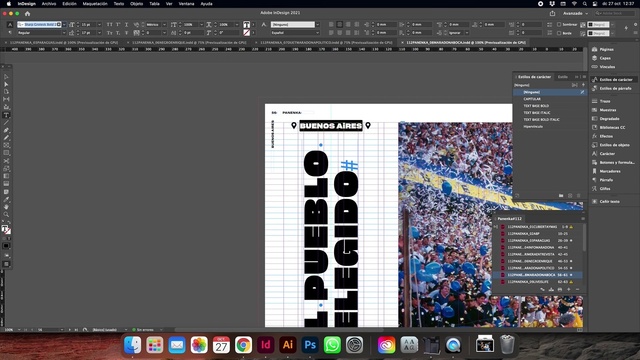Switch to the 06NEGROENRIQUE document tab
The image size is (640, 360).
189,42
